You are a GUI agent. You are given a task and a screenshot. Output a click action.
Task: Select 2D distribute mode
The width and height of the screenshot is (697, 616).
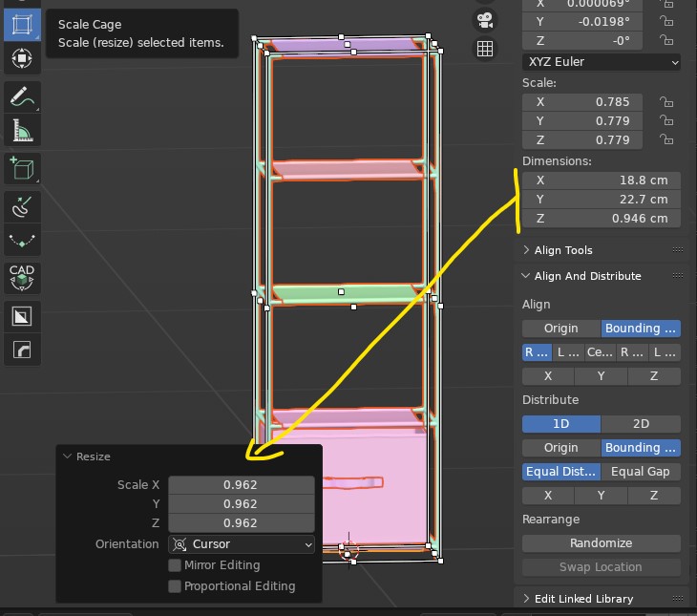coord(641,424)
